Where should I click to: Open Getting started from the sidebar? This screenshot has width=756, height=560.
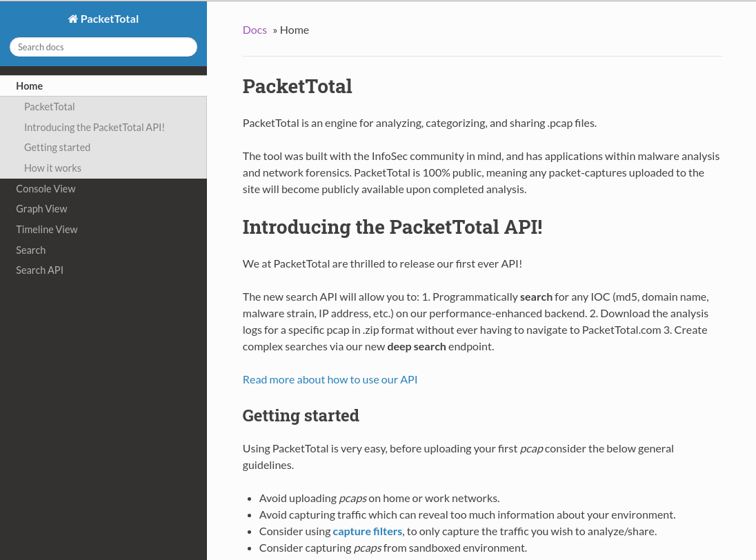(x=57, y=147)
